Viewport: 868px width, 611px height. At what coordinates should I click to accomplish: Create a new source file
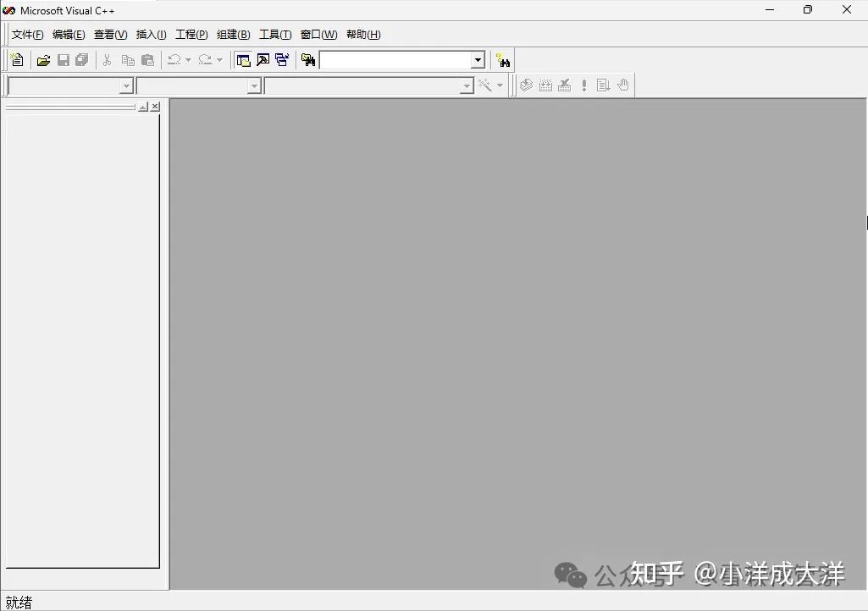(17, 59)
